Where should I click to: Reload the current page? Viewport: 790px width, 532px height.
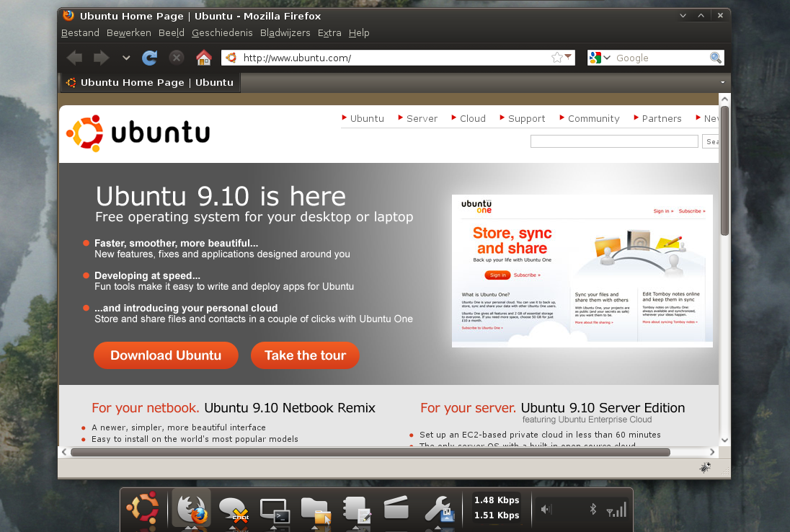click(150, 58)
